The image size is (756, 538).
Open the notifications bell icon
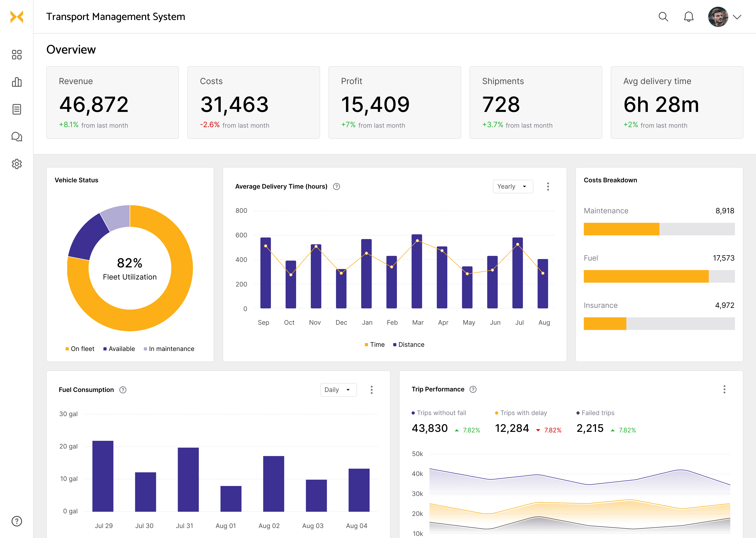tap(689, 17)
